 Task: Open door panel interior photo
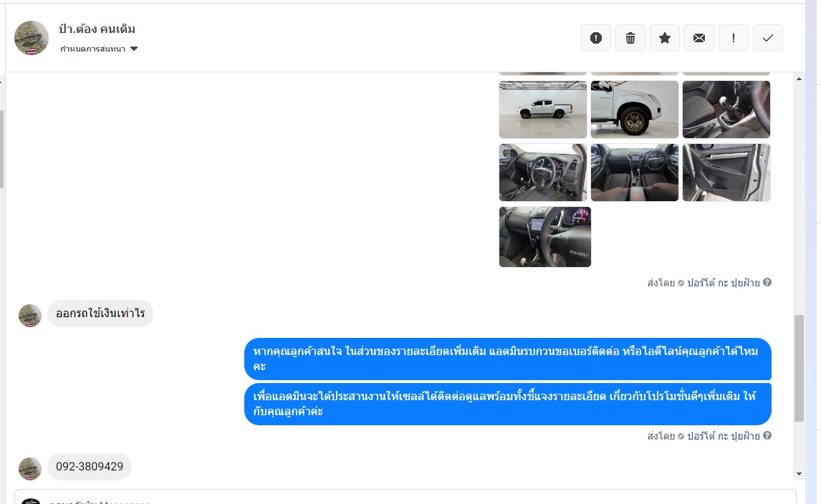pos(726,173)
